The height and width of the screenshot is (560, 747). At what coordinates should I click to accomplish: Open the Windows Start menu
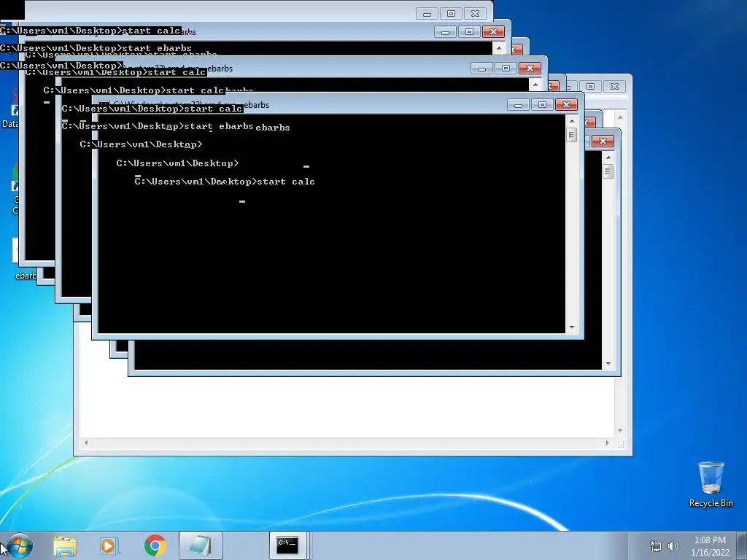[x=19, y=545]
